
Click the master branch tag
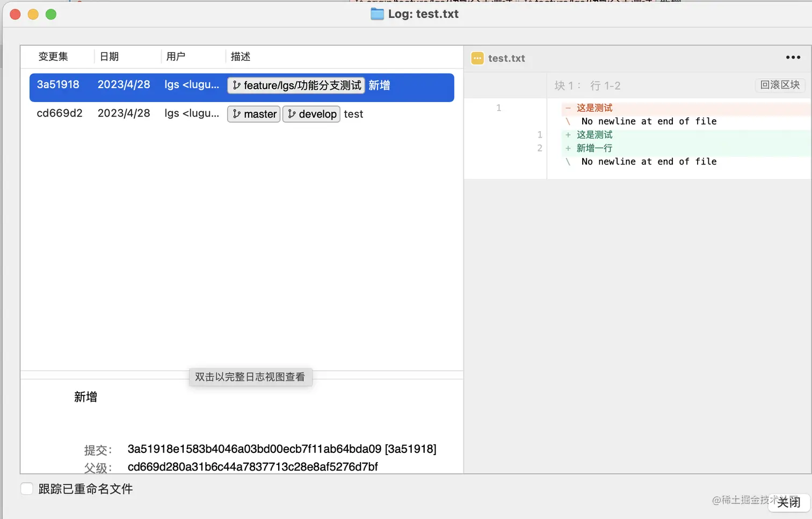pyautogui.click(x=254, y=114)
